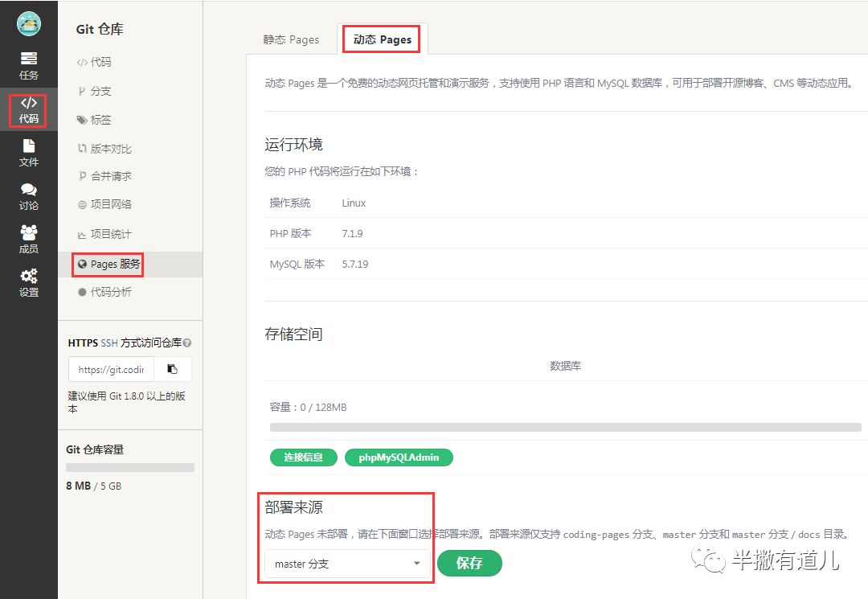Click the help question mark icon
The width and height of the screenshot is (868, 599).
coord(187,343)
